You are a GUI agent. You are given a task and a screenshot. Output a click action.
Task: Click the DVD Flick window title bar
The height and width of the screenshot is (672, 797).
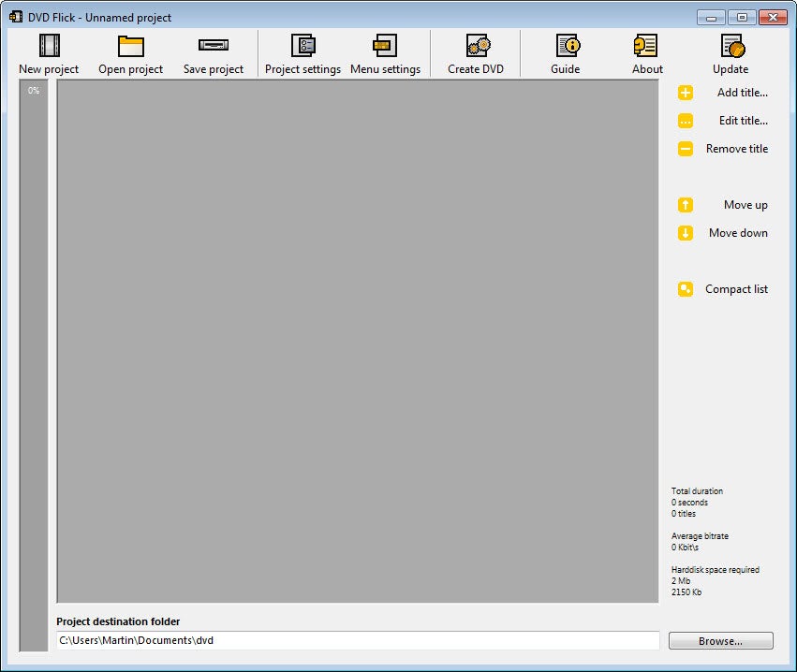[281, 16]
